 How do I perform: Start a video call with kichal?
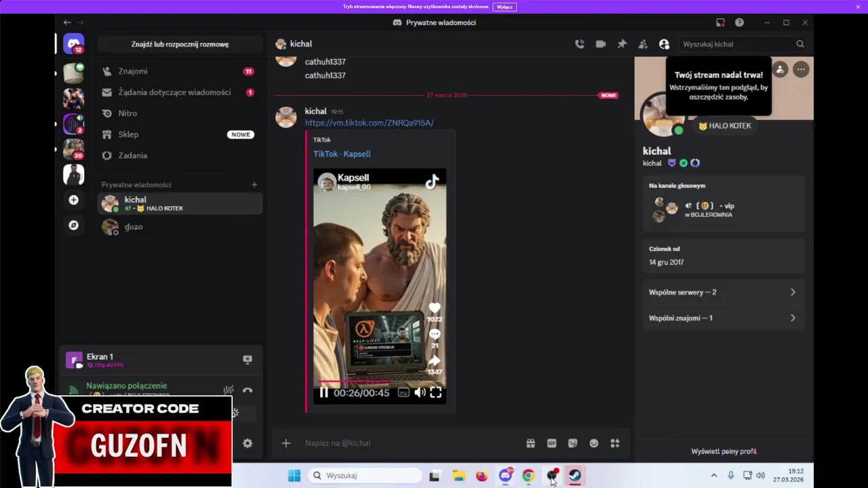(x=600, y=44)
